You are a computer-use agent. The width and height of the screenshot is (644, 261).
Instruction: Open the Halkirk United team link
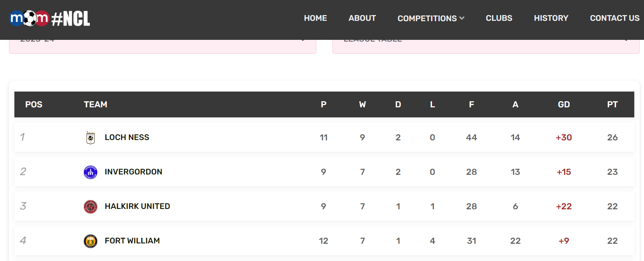tap(137, 206)
